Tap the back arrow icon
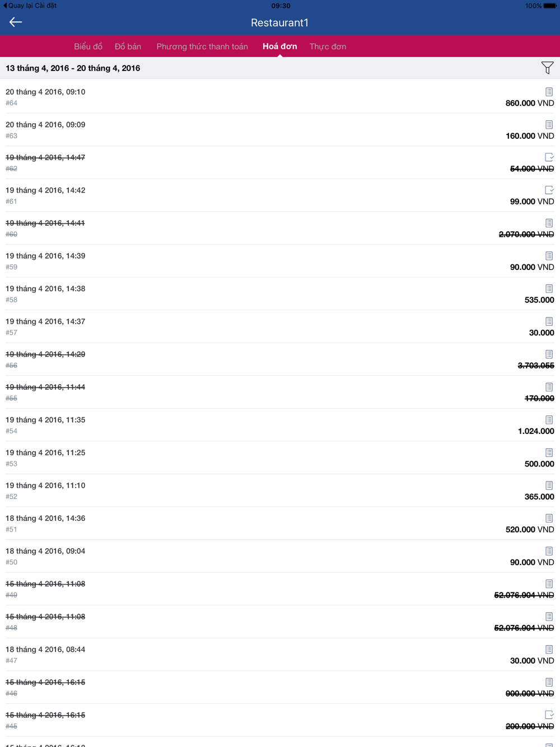Viewport: 560px width, 747px height. point(16,22)
